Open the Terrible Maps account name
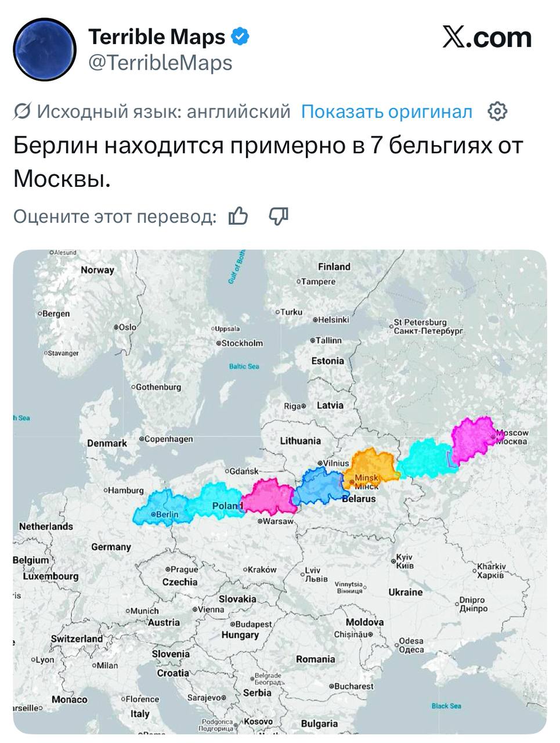 tap(157, 37)
